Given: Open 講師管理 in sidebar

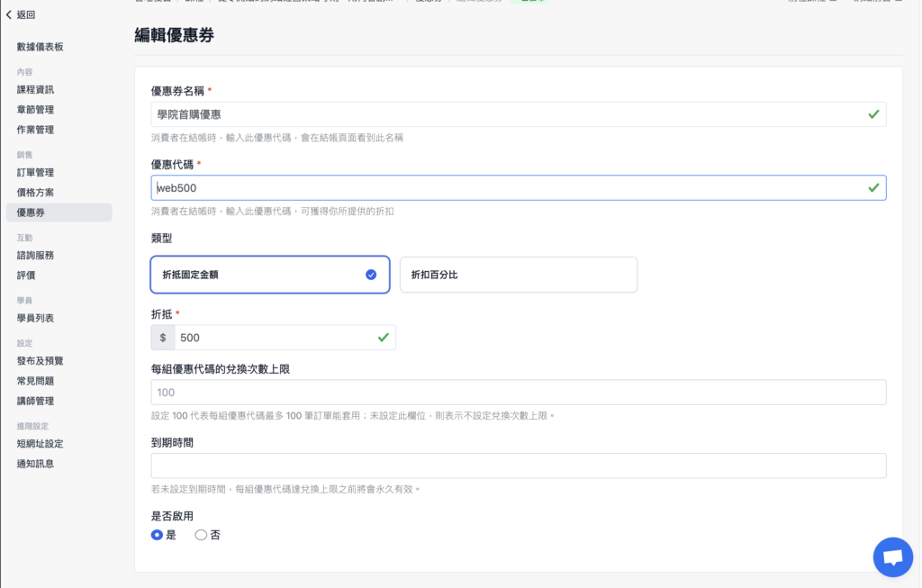Looking at the screenshot, I should pos(35,402).
